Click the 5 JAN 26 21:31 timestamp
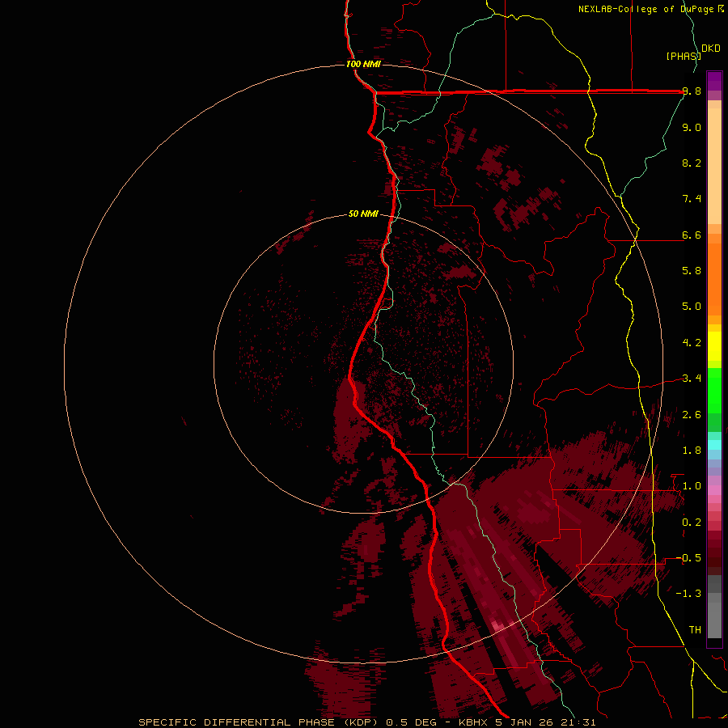 (546, 722)
